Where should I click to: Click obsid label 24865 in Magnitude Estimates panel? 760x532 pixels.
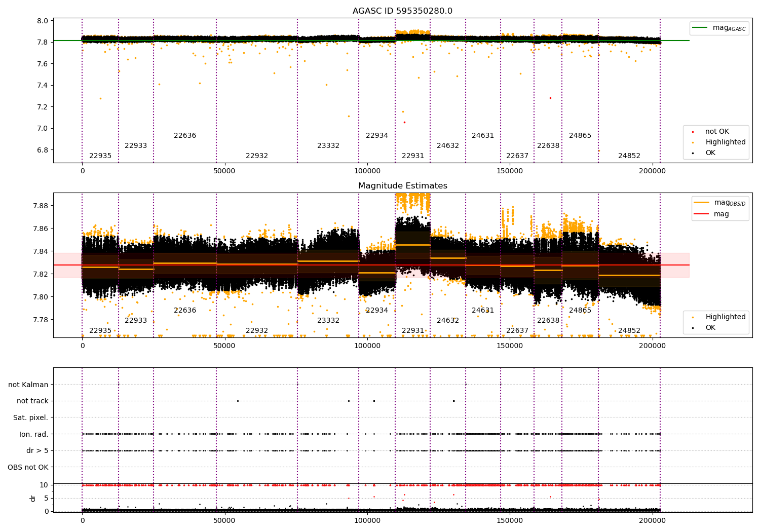[x=580, y=311]
